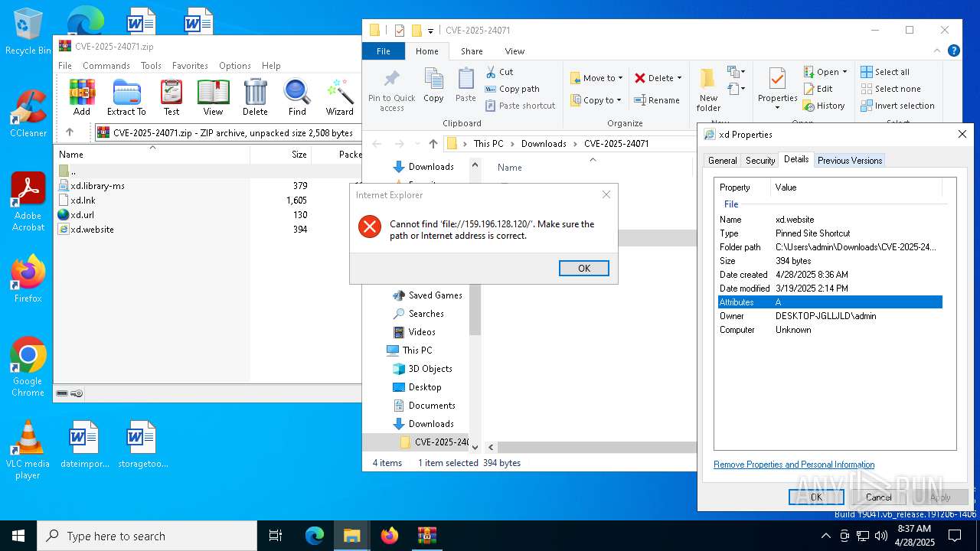Click the Wizard icon in WinRAR

(339, 97)
